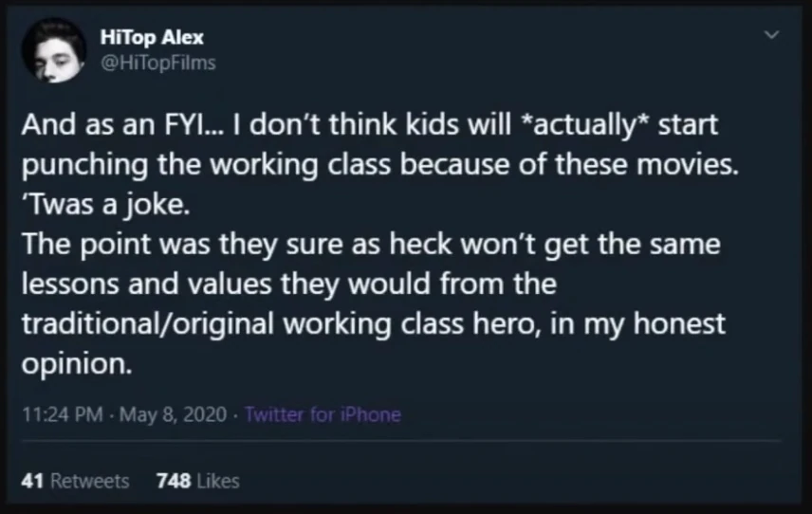The image size is (812, 514).
Task: Click the HiTop Alex display name
Action: pyautogui.click(x=152, y=38)
